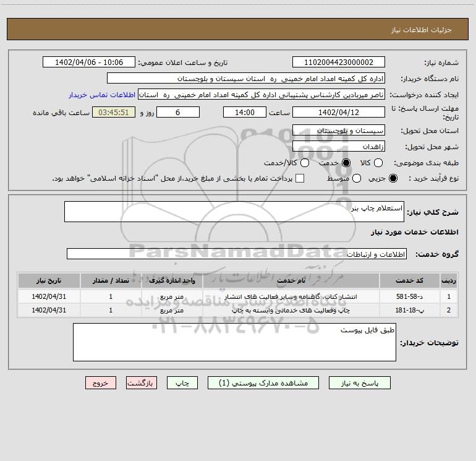
Task: Click the خروج exit button
Action: coord(101,383)
